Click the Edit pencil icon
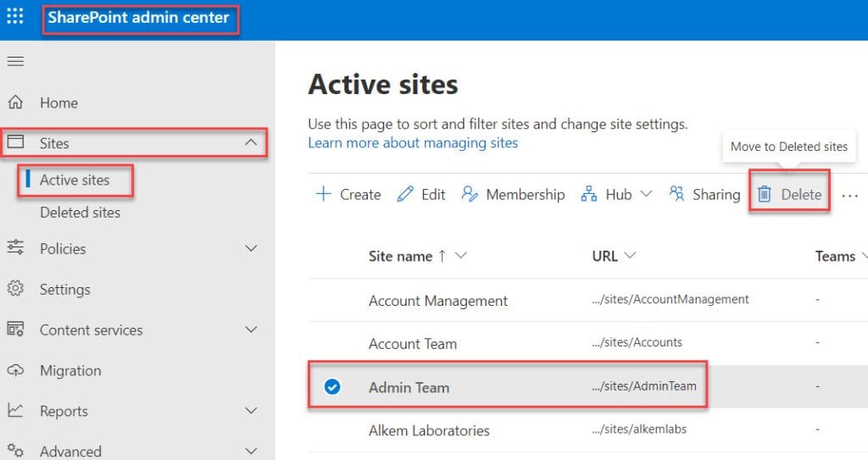 tap(405, 194)
